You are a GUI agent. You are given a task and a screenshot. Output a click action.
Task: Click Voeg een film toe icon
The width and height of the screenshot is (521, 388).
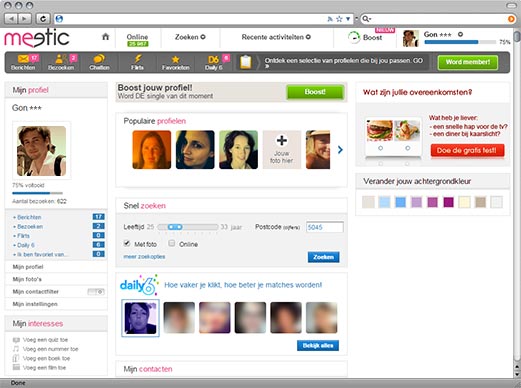[x=16, y=367]
